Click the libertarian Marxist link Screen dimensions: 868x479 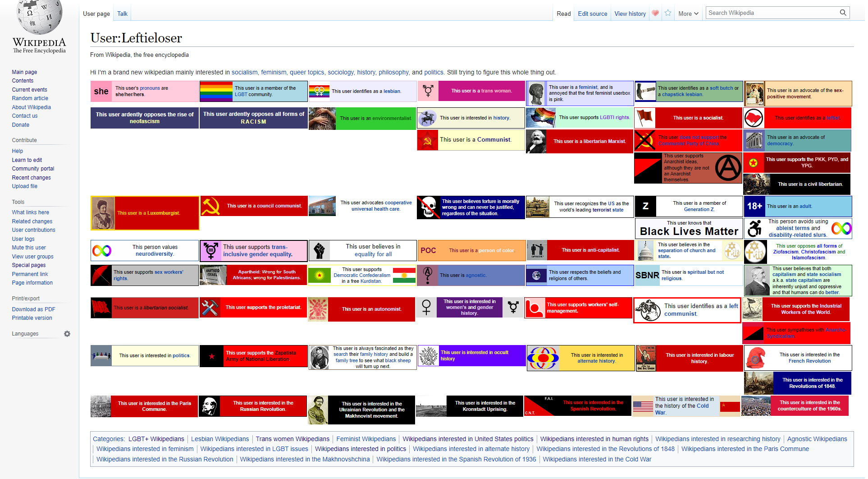pos(604,141)
